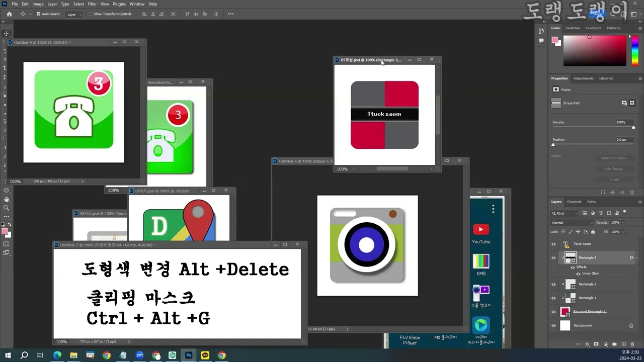The width and height of the screenshot is (644, 362).
Task: Click the Masks icon in Properties
Action: pyautogui.click(x=556, y=89)
